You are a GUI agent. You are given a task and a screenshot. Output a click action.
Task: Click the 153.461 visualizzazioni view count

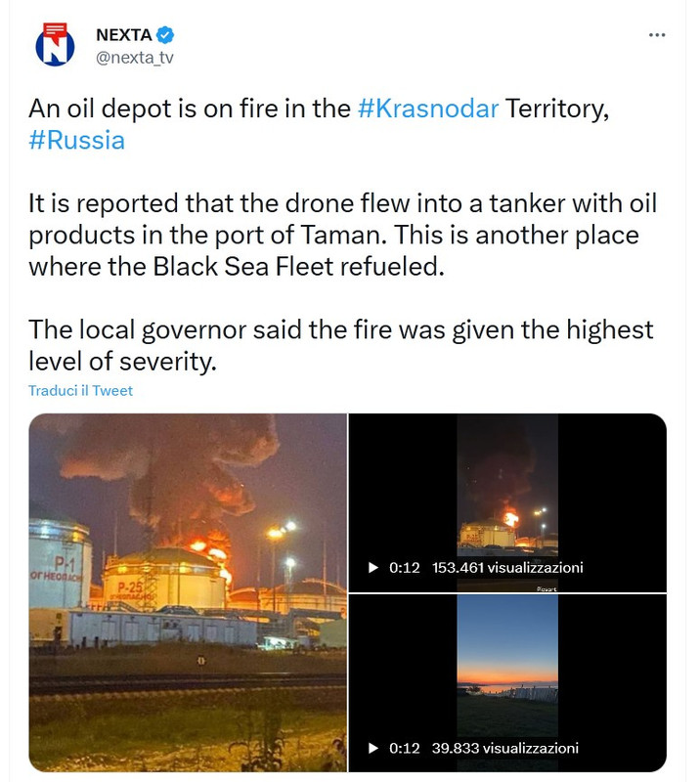point(507,568)
